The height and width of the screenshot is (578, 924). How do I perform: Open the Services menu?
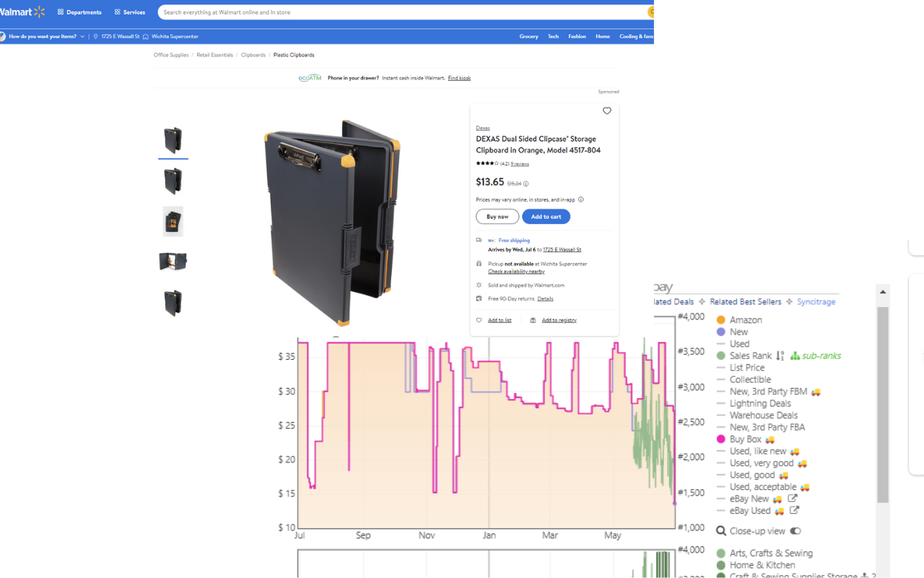click(x=130, y=12)
